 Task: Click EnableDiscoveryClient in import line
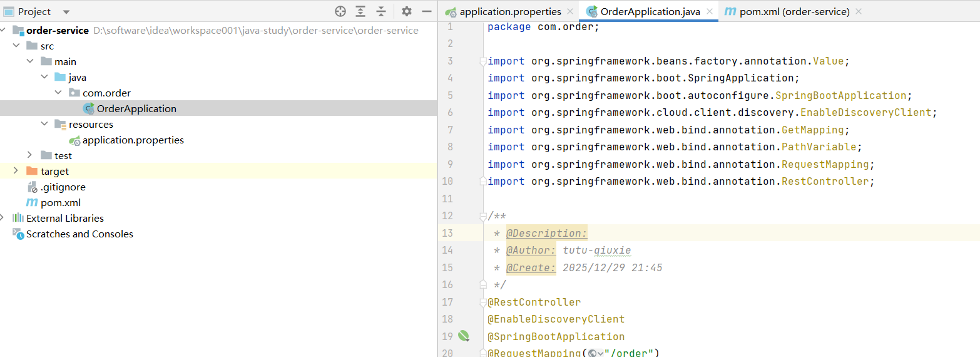click(866, 113)
